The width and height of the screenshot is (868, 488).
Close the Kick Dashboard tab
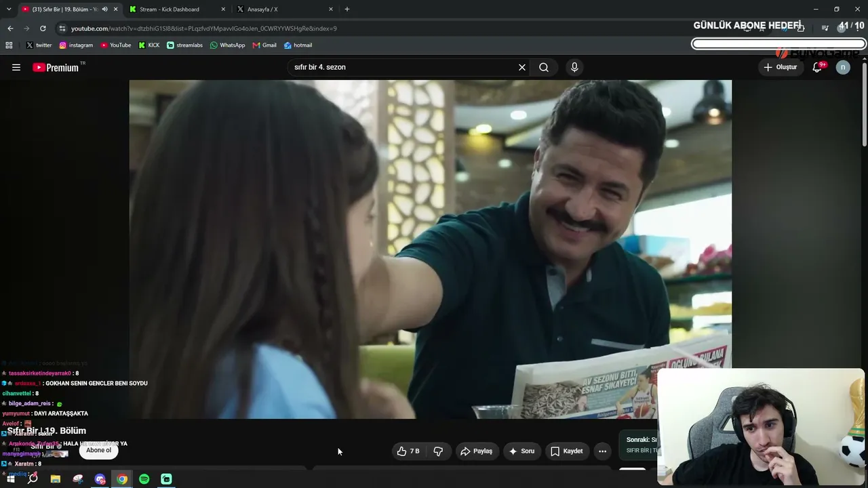click(223, 9)
